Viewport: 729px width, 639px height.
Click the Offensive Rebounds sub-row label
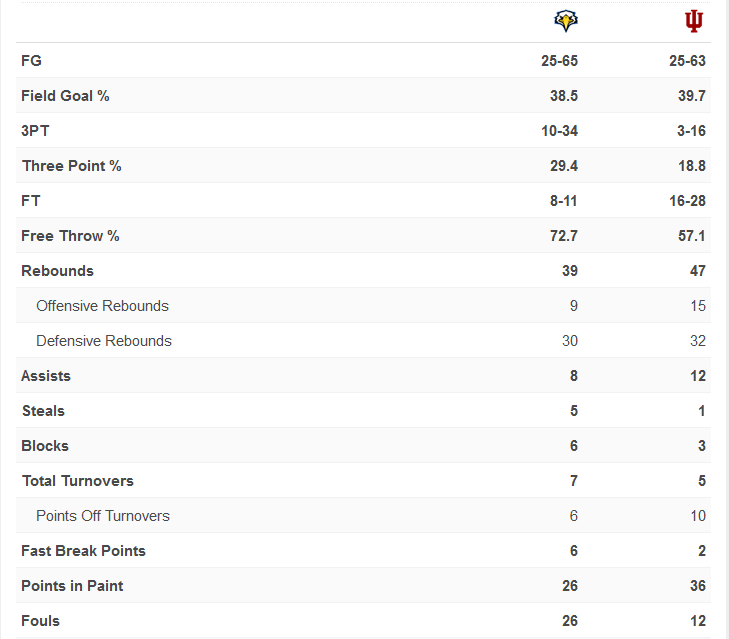tap(102, 306)
